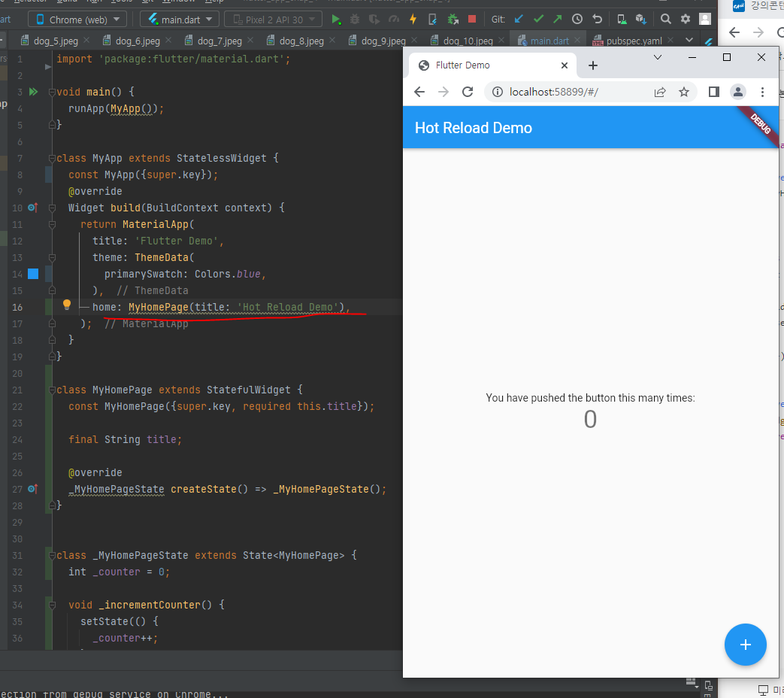Click the Colors.blue gutter swatch on line 14
784x698 pixels.
pyautogui.click(x=33, y=274)
